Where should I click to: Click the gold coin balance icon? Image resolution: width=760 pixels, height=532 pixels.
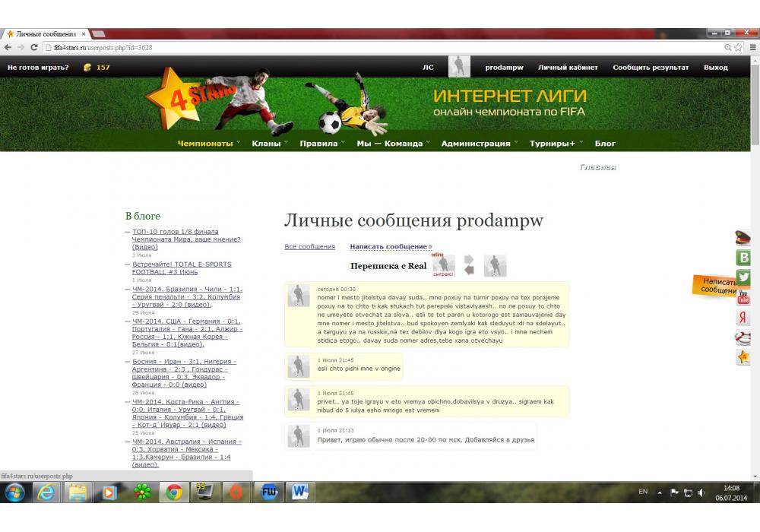(87, 68)
